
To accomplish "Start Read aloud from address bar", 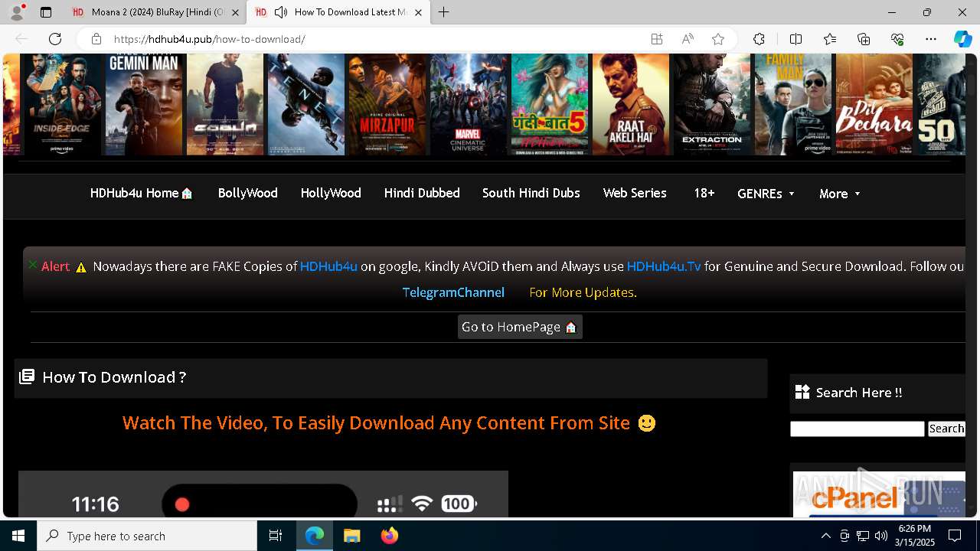I will (x=688, y=39).
